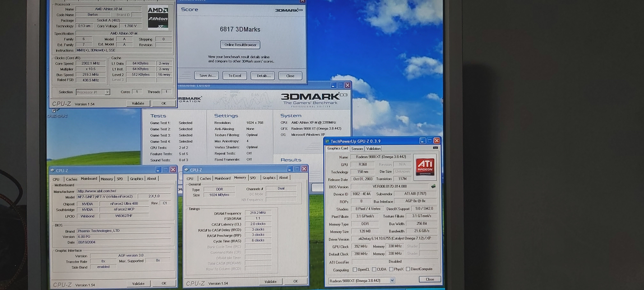This screenshot has height=290, width=644.
Task: Toggle the CUDA checkbox in GPU-Z
Action: click(x=374, y=269)
